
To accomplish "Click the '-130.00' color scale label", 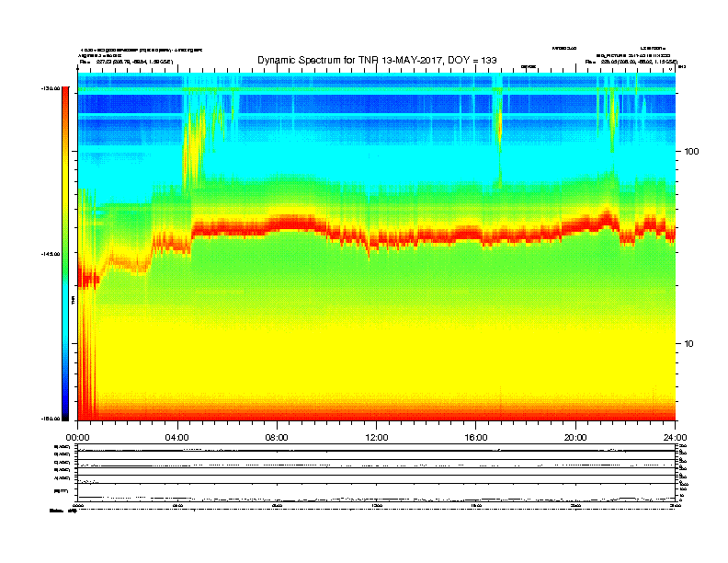I will [x=51, y=88].
